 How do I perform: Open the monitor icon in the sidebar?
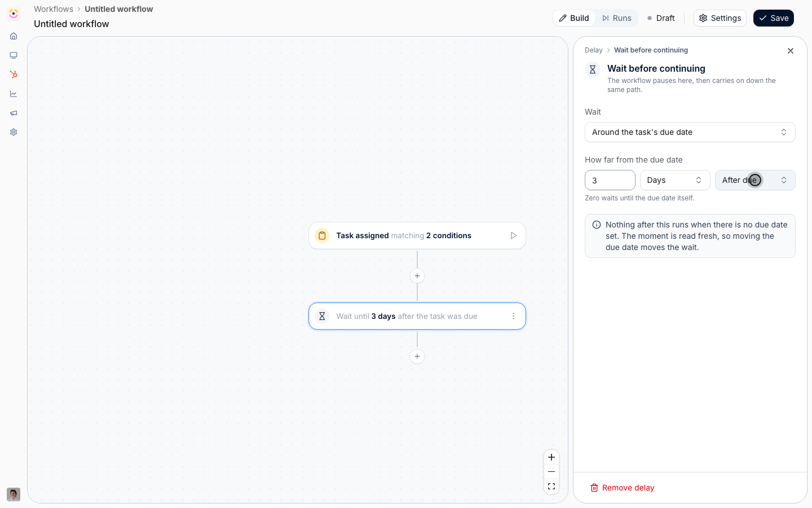pos(14,55)
